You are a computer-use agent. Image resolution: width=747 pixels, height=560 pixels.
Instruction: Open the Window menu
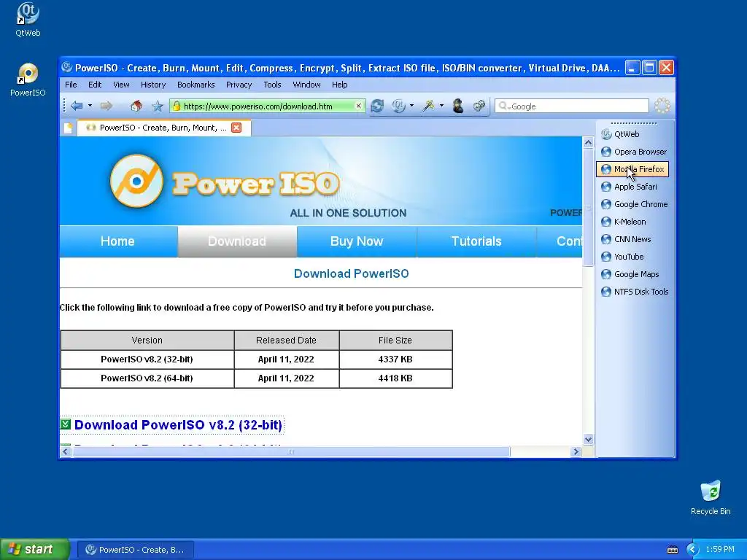pos(306,85)
